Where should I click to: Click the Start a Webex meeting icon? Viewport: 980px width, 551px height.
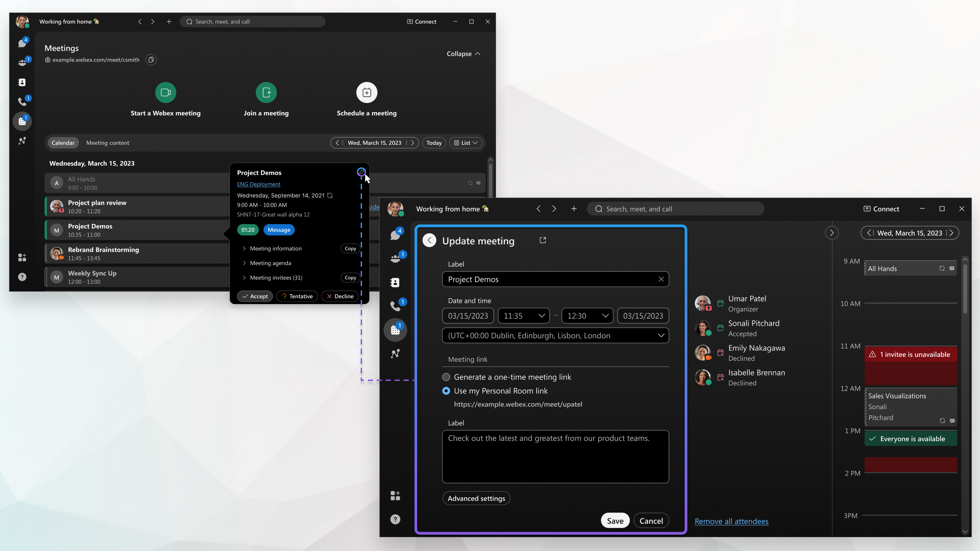click(166, 92)
